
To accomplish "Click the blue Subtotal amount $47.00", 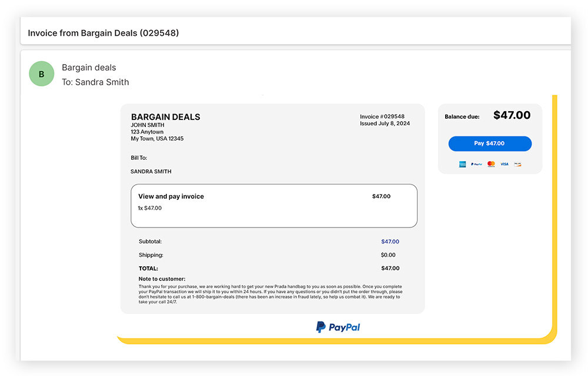I will 390,241.
